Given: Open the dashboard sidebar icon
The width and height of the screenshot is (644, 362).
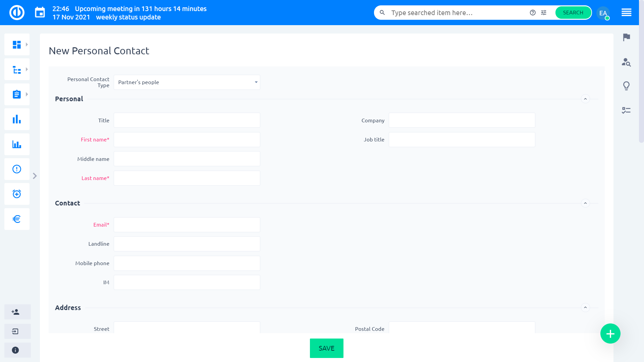Looking at the screenshot, I should point(17,45).
